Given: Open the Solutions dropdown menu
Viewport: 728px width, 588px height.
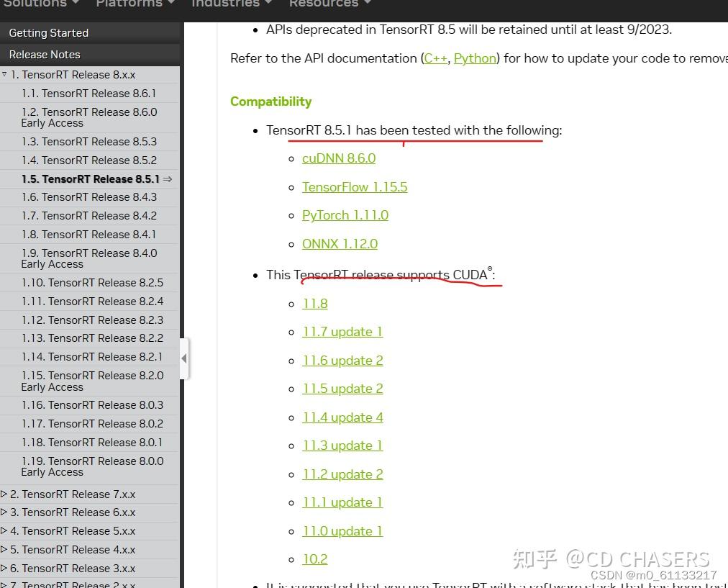Looking at the screenshot, I should (36, 4).
